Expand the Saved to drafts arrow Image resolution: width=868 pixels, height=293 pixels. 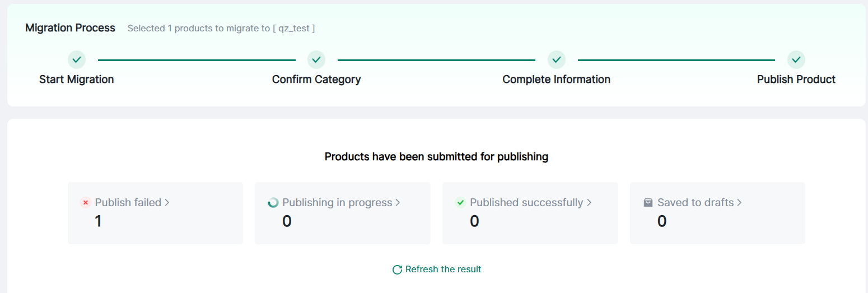click(x=739, y=203)
